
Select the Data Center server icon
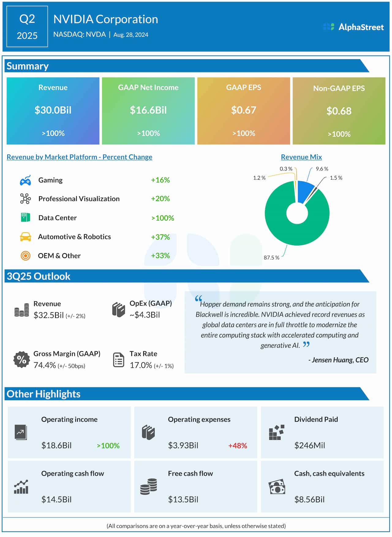click(25, 218)
